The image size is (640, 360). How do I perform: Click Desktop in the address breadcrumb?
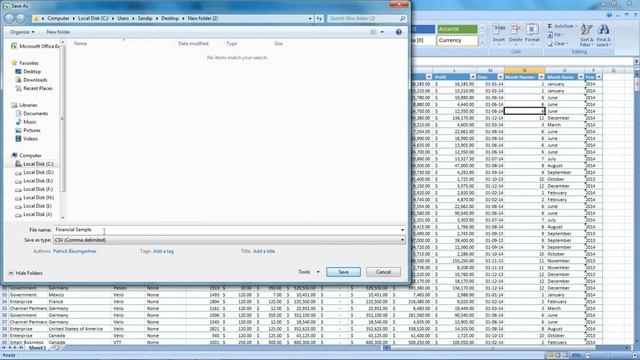170,18
